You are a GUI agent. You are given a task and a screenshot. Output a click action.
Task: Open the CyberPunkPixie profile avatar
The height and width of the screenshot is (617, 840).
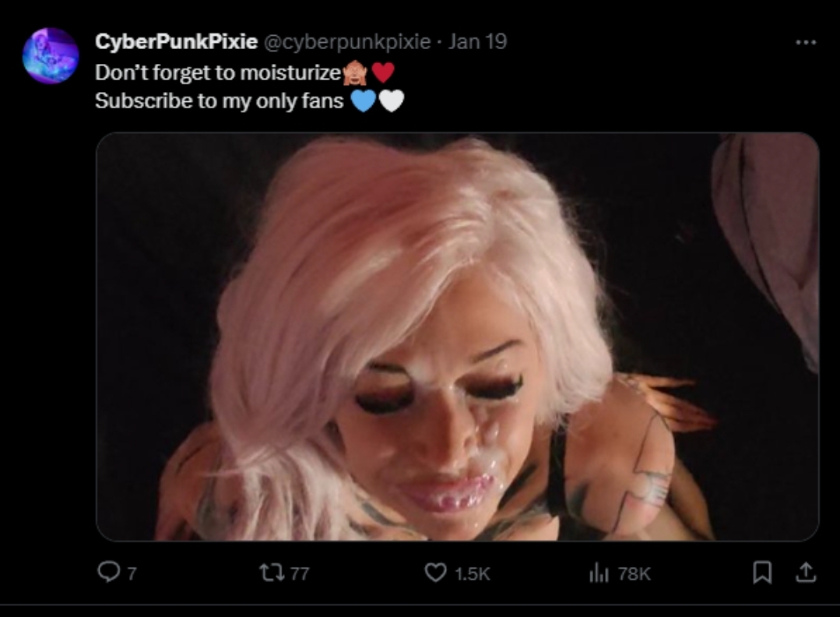coord(51,56)
